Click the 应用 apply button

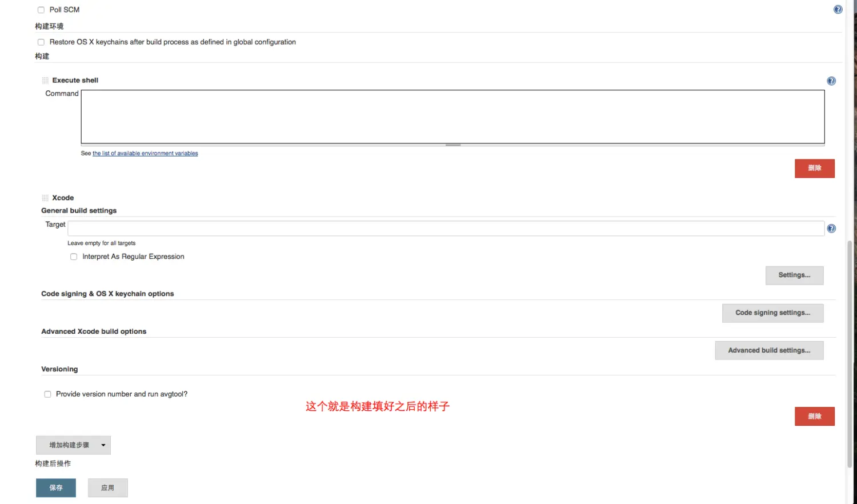tap(108, 488)
